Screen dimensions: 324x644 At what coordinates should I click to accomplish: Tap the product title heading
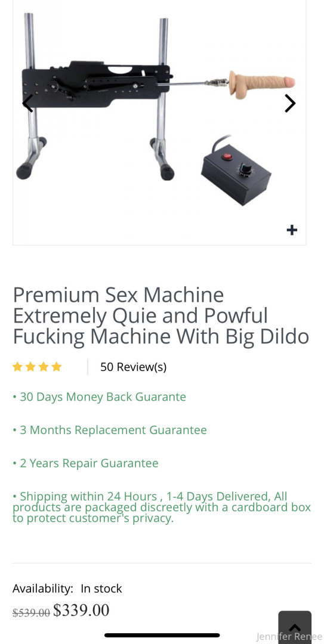tap(161, 315)
